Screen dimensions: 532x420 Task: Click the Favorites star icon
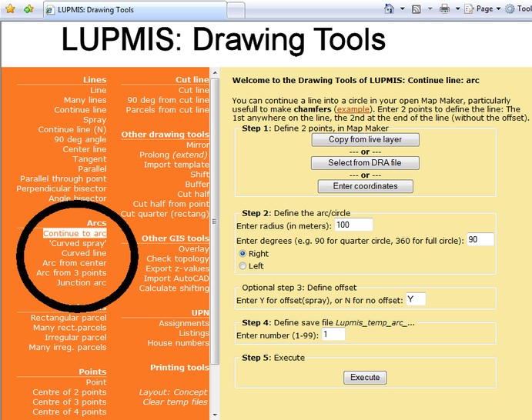click(10, 9)
